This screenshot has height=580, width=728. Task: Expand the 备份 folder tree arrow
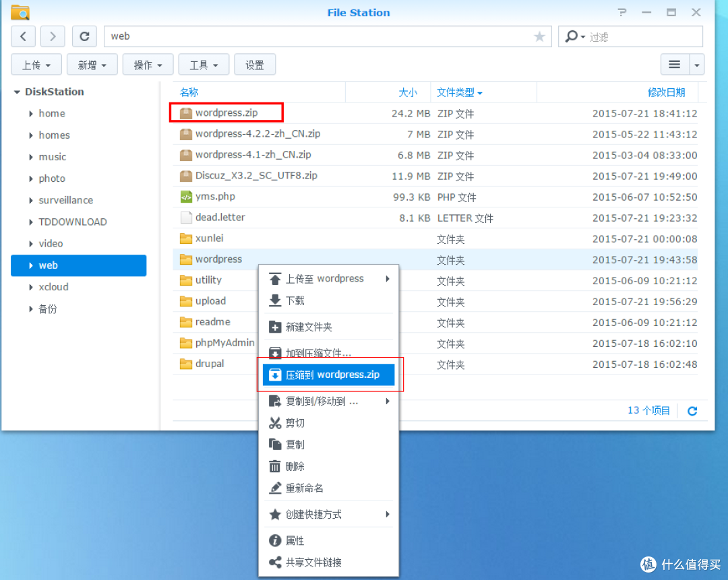click(30, 309)
